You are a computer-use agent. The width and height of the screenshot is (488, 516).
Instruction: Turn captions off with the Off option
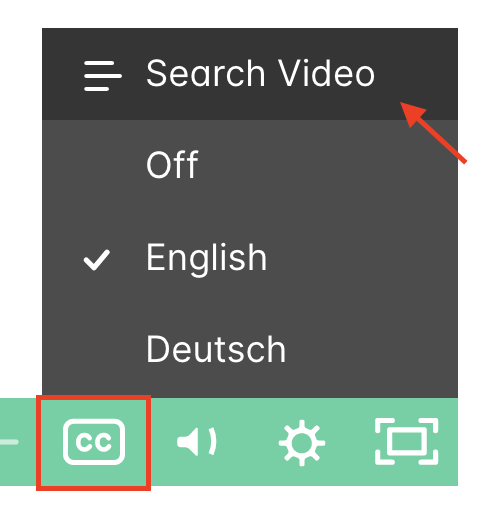click(x=250, y=166)
